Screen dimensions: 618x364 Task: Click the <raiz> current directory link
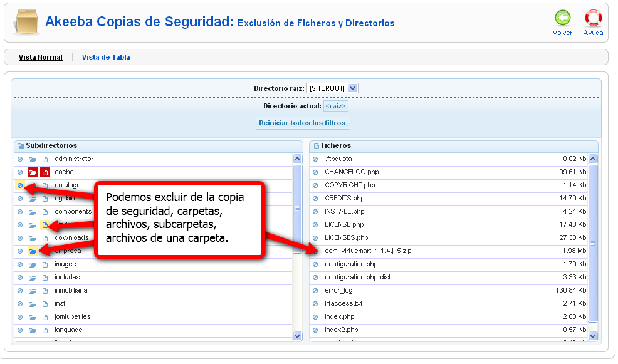pos(337,107)
